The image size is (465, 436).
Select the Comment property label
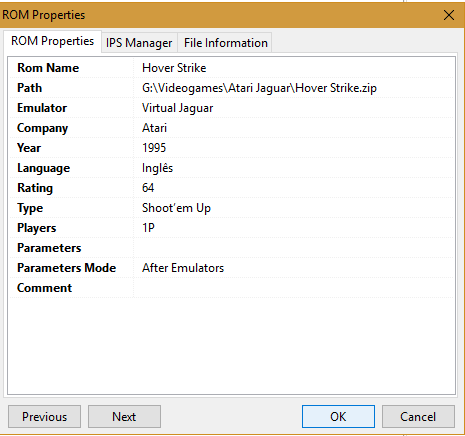(x=44, y=288)
